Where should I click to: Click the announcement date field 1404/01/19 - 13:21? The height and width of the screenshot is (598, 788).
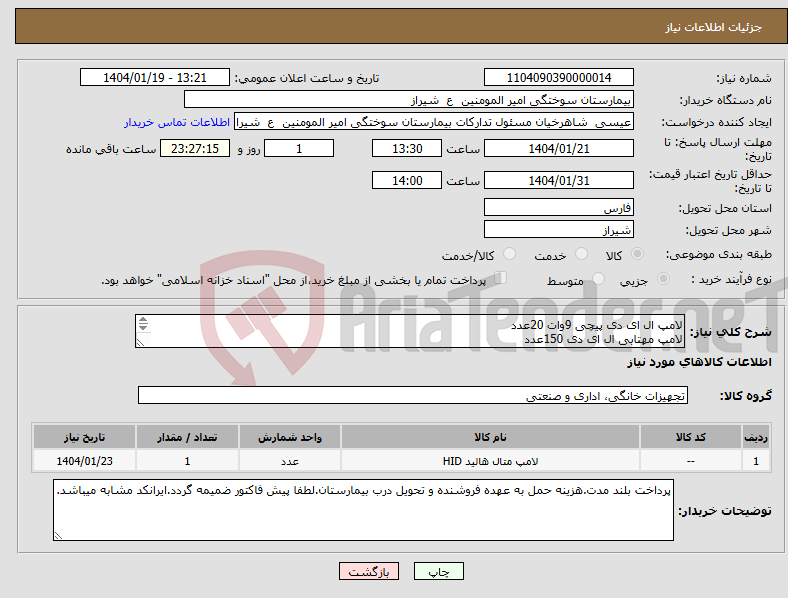pyautogui.click(x=155, y=78)
